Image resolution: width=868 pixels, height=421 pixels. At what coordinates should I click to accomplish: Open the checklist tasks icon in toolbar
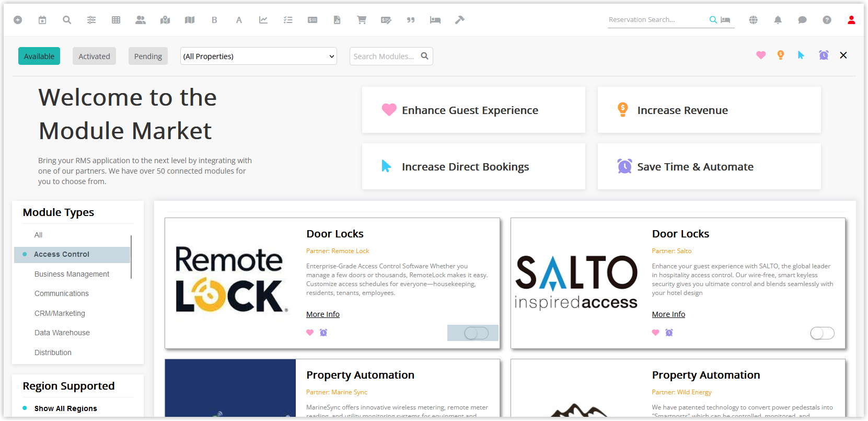(288, 20)
